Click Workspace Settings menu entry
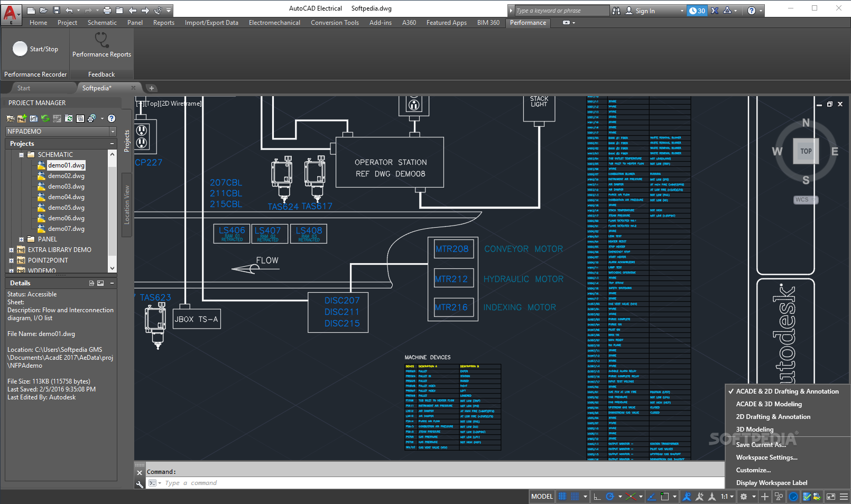Viewport: 851px width, 504px height. coord(766,458)
